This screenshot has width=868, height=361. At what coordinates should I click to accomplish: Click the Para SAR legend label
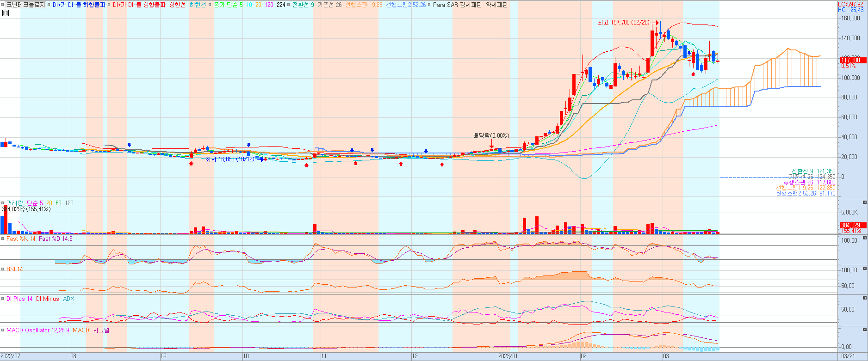[445, 5]
